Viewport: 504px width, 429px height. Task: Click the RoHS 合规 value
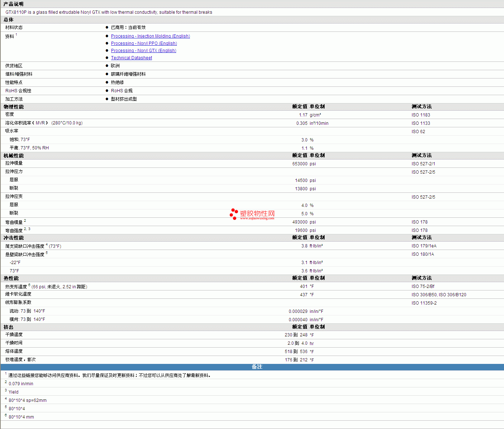coord(122,91)
